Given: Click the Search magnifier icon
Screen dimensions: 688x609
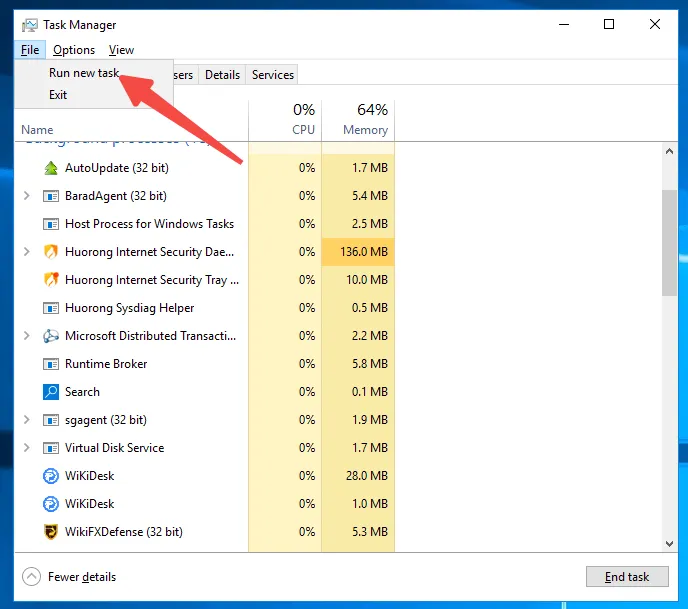Looking at the screenshot, I should (51, 392).
